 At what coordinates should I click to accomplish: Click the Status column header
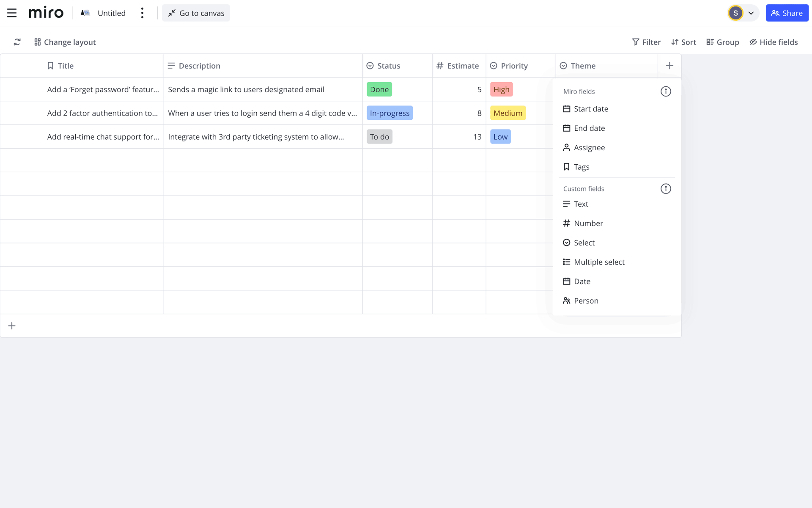tap(397, 66)
